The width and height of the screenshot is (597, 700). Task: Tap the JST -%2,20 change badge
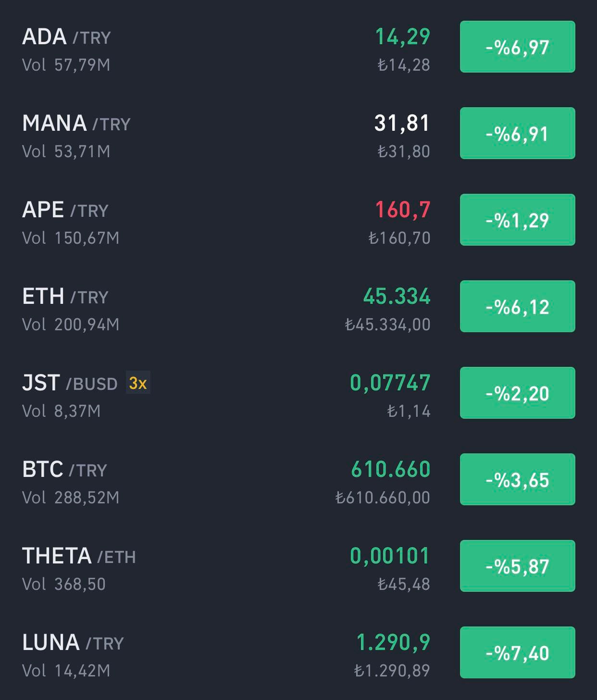[518, 393]
